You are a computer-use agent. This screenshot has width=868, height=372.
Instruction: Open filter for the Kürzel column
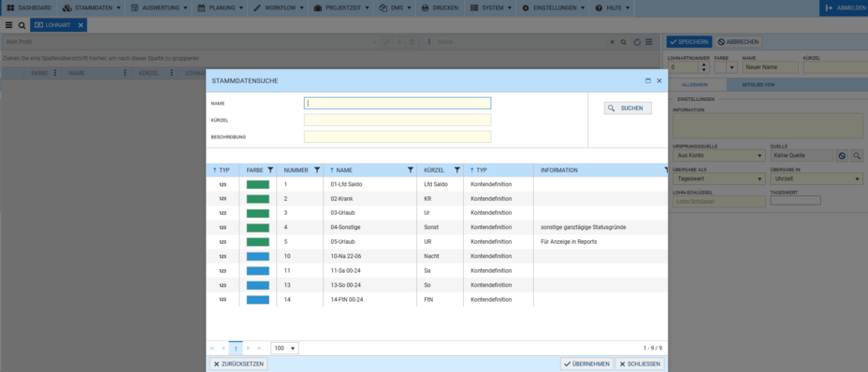point(456,170)
